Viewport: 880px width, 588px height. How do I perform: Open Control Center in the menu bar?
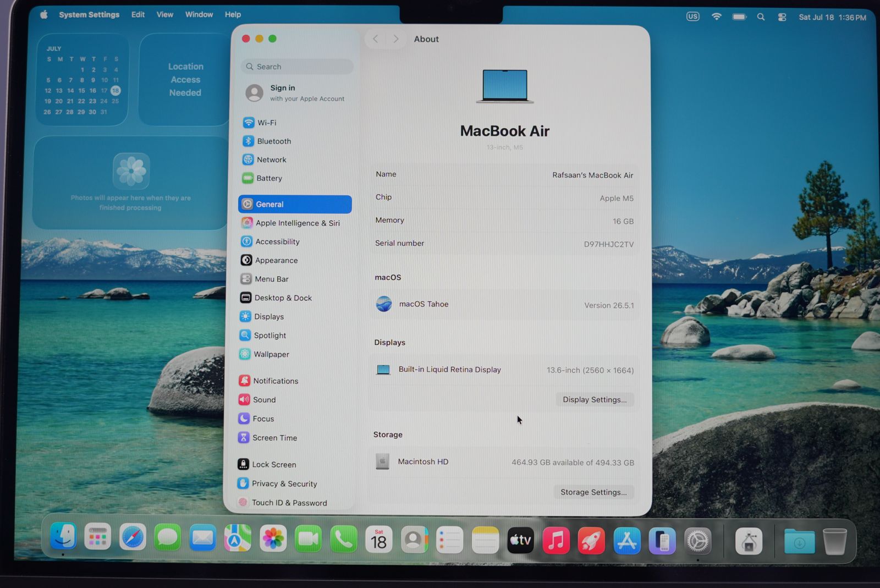[782, 17]
